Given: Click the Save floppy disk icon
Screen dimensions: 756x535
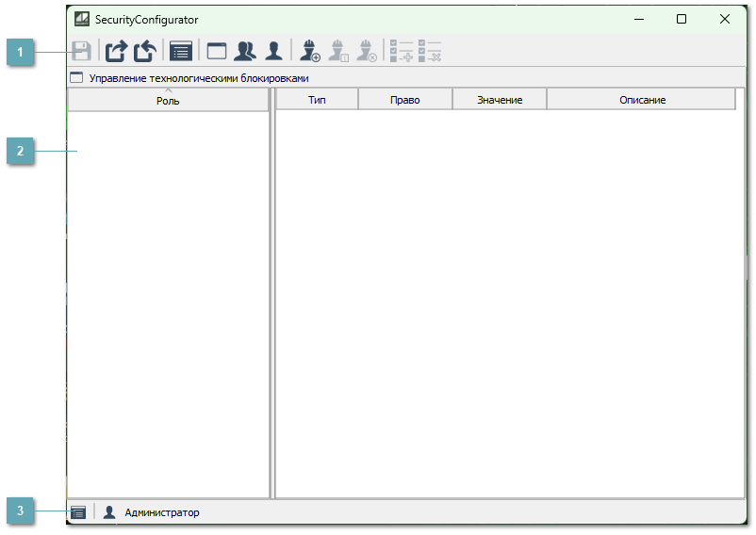Looking at the screenshot, I should click(82, 51).
